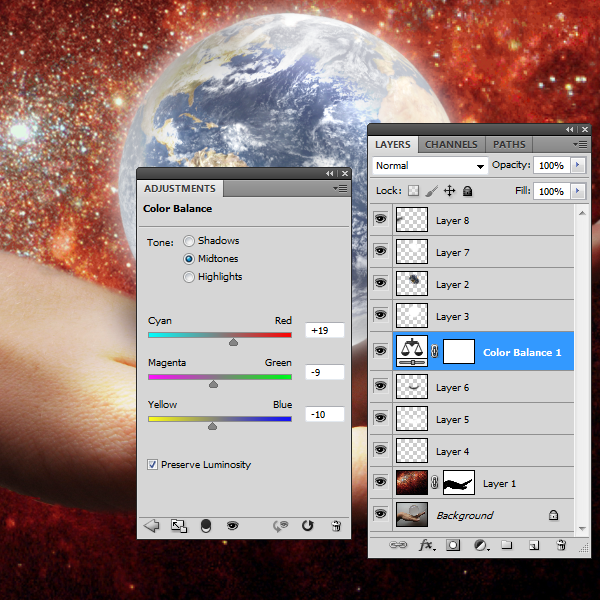The width and height of the screenshot is (600, 600).
Task: Click chain link between Layer 1 and mask
Action: [434, 483]
